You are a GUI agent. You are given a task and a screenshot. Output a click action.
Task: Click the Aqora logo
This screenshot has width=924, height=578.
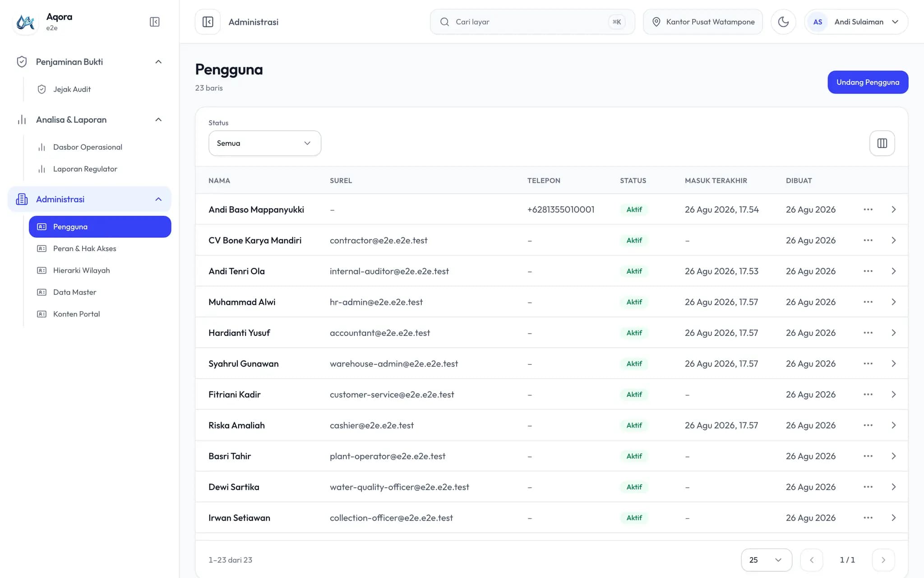click(25, 22)
